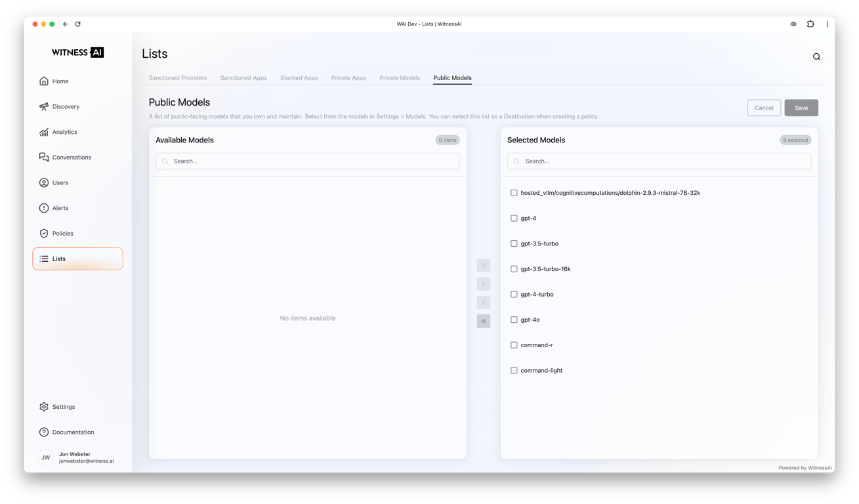
Task: Click the eye icon in title bar
Action: pos(793,24)
